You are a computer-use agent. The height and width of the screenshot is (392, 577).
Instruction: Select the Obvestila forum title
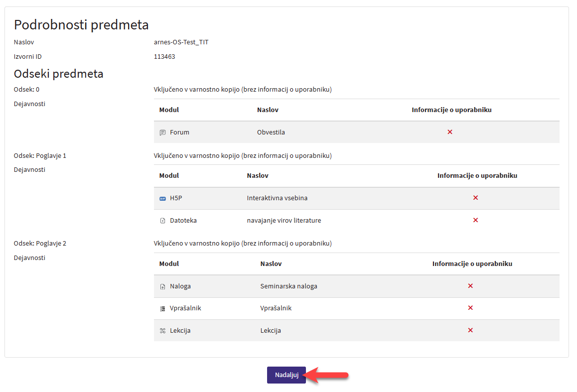point(271,132)
